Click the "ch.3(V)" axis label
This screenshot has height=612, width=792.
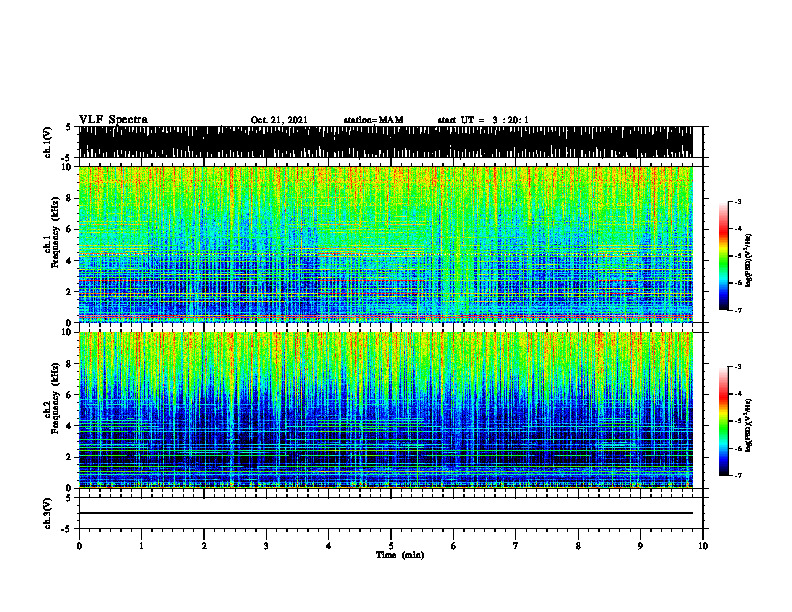(48, 513)
